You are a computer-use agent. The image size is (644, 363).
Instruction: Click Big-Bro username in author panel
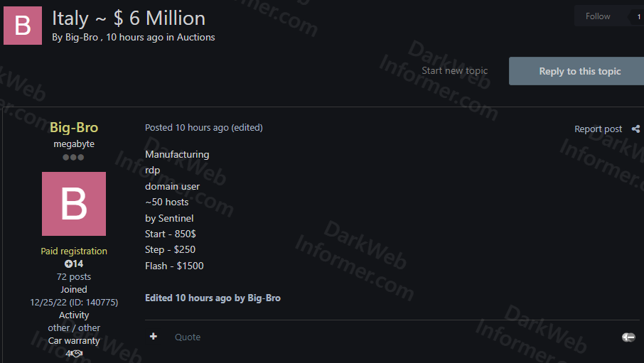74,128
